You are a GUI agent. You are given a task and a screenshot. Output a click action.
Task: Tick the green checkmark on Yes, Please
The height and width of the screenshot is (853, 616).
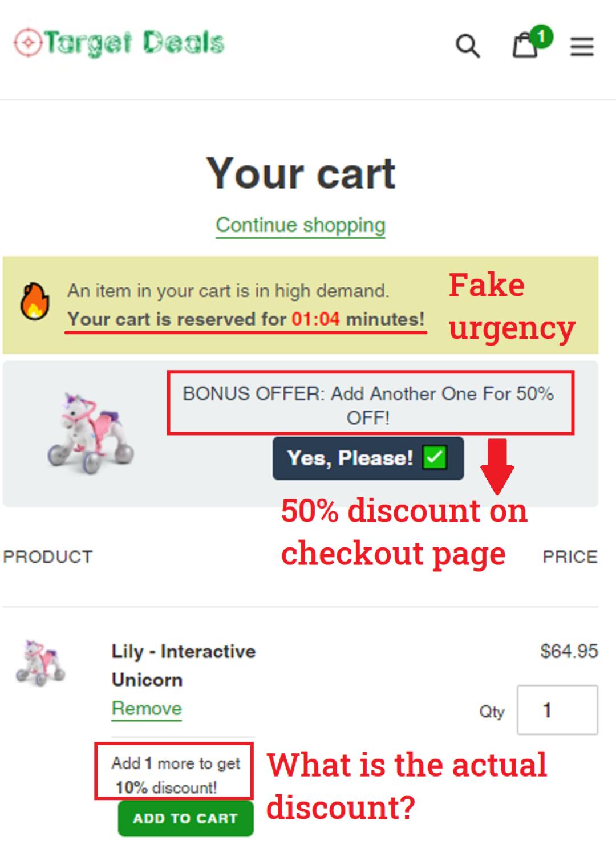[435, 458]
